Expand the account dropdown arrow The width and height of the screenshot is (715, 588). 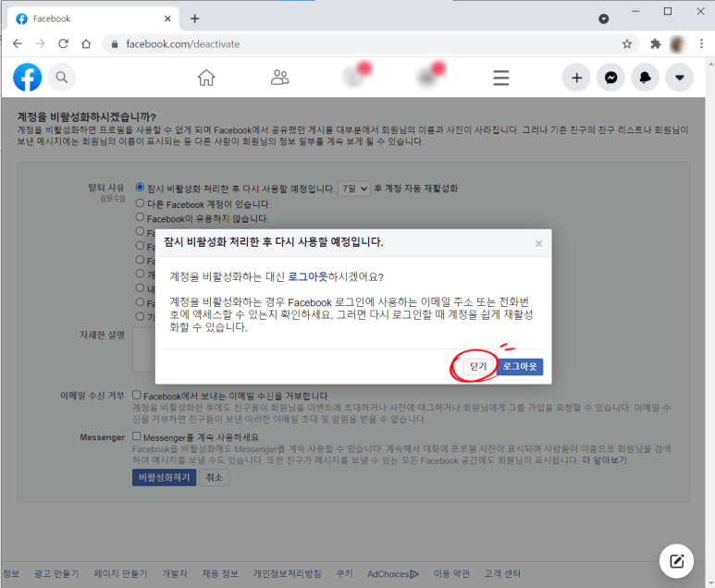tap(680, 78)
